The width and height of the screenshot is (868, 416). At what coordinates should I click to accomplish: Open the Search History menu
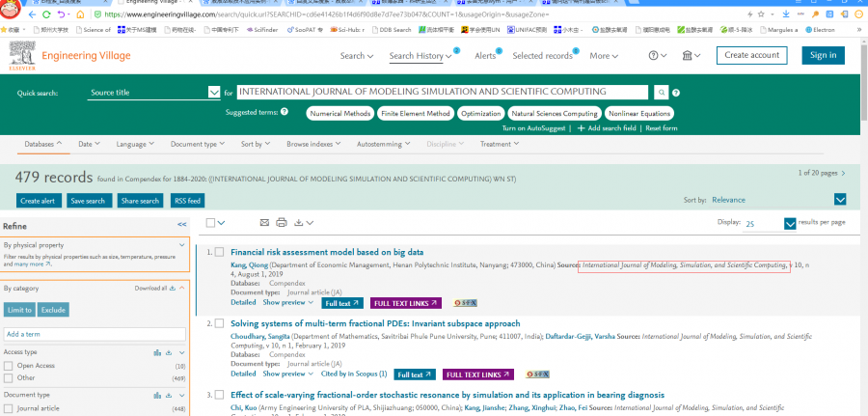[420, 56]
